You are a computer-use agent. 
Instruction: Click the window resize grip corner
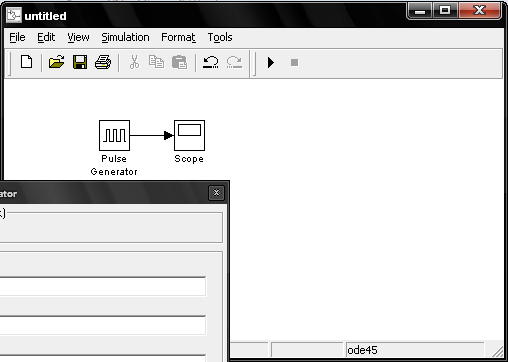(498, 351)
